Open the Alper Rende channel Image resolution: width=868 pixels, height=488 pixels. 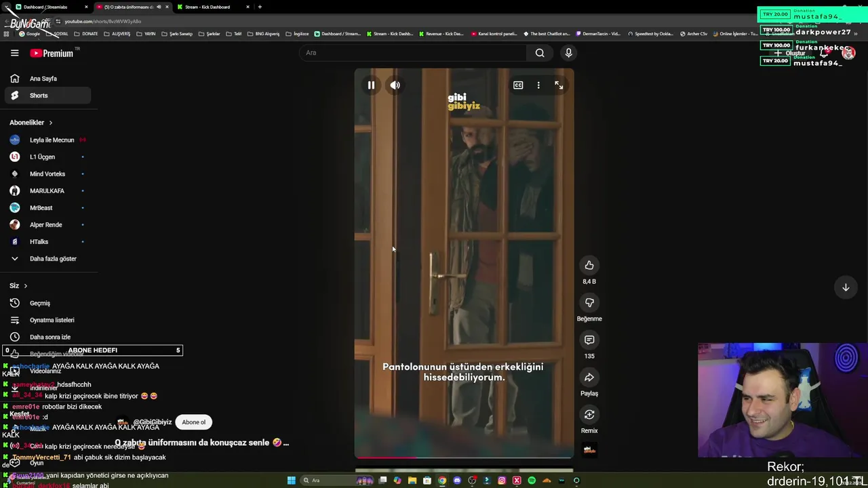tap(47, 224)
